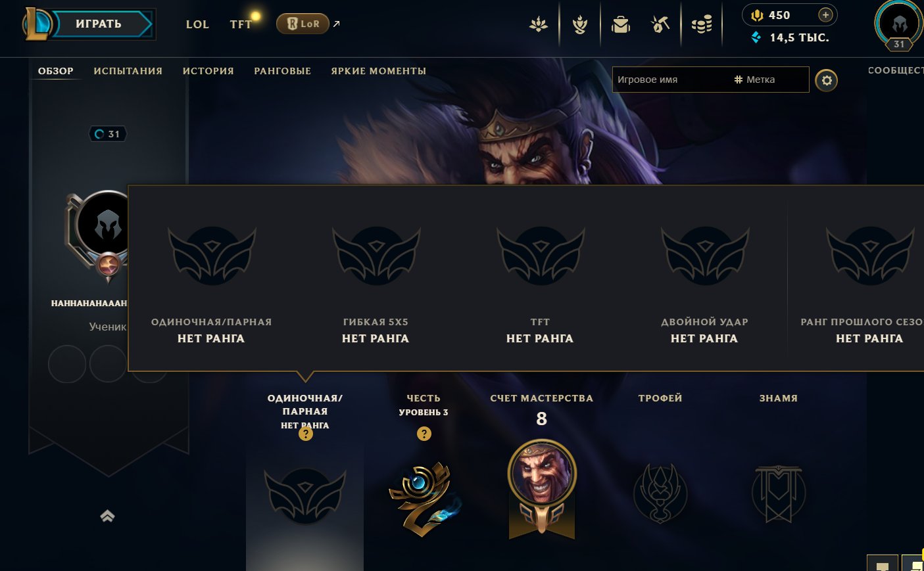Collapse the profile banner with chevron arrow

click(x=108, y=516)
